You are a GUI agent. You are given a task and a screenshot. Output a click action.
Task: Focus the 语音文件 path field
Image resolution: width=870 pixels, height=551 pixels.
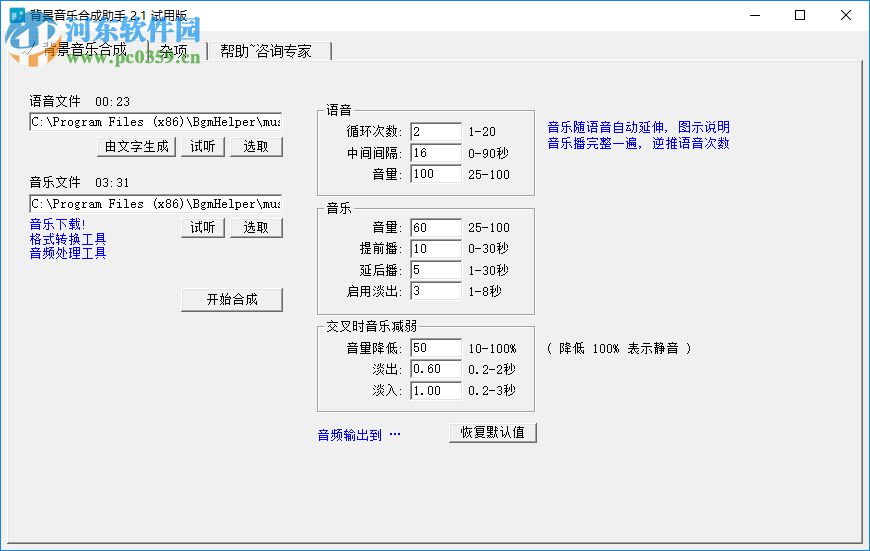pyautogui.click(x=155, y=122)
